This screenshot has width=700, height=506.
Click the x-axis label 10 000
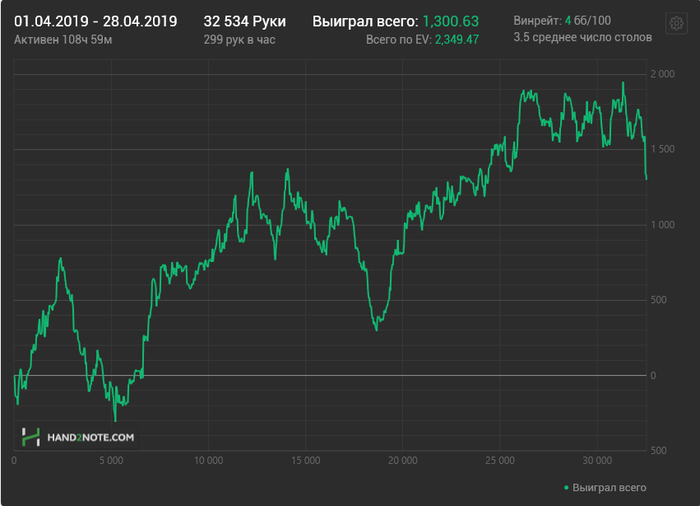208,460
